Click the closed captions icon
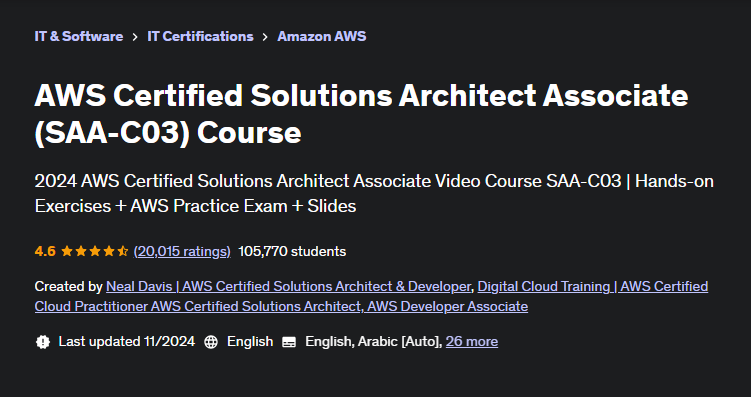Image resolution: width=751 pixels, height=397 pixels. point(289,342)
